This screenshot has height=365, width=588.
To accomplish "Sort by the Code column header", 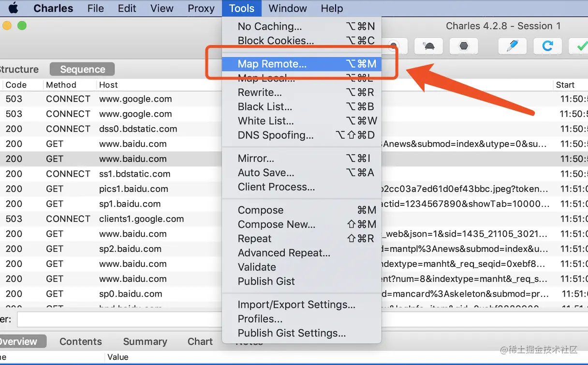I will click(16, 85).
